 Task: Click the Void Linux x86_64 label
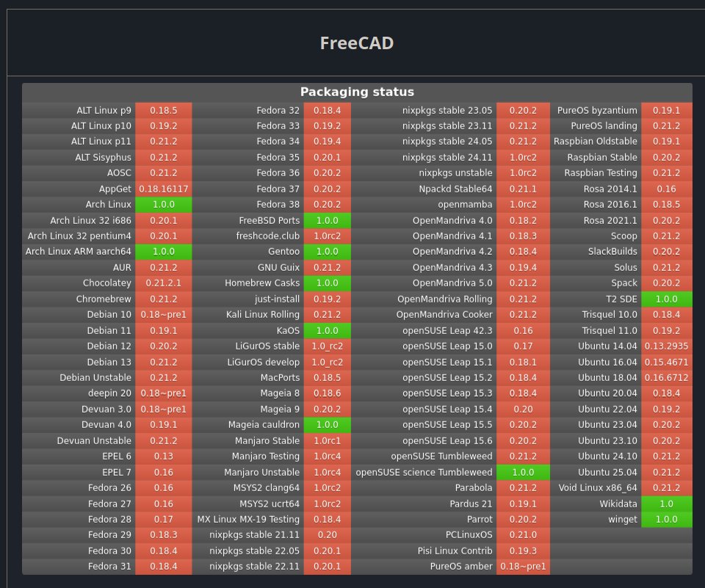598,487
